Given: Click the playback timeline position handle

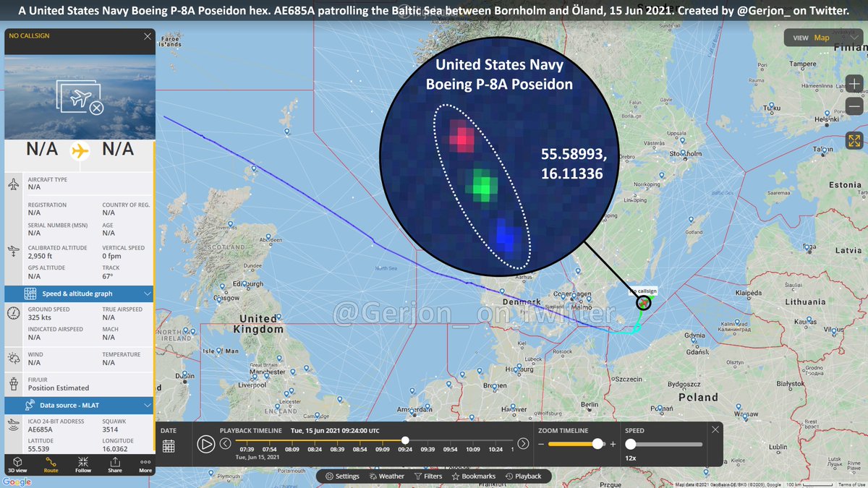Looking at the screenshot, I should [x=405, y=440].
